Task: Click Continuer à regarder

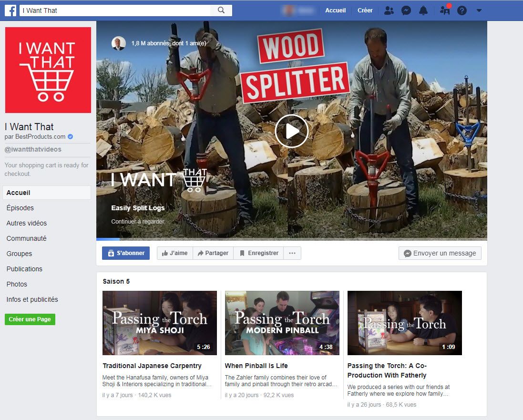Action: pyautogui.click(x=138, y=222)
